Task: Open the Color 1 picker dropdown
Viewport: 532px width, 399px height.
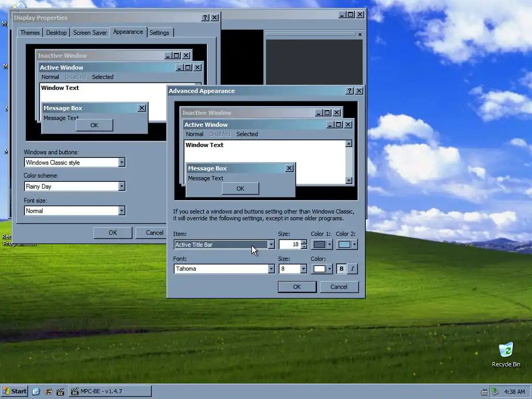Action: click(322, 245)
